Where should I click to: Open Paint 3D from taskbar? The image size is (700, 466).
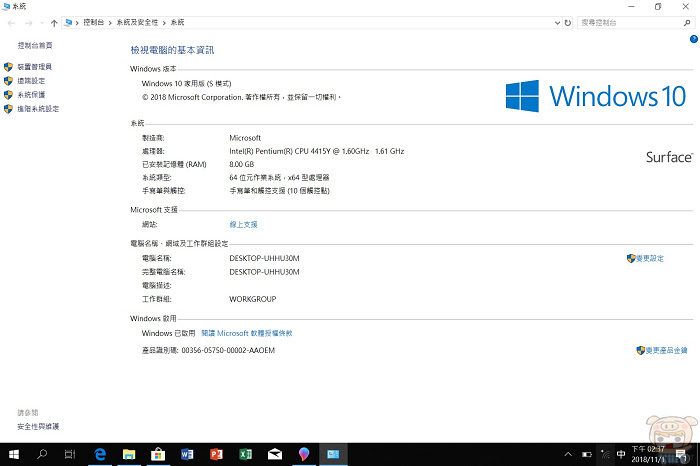[304, 454]
